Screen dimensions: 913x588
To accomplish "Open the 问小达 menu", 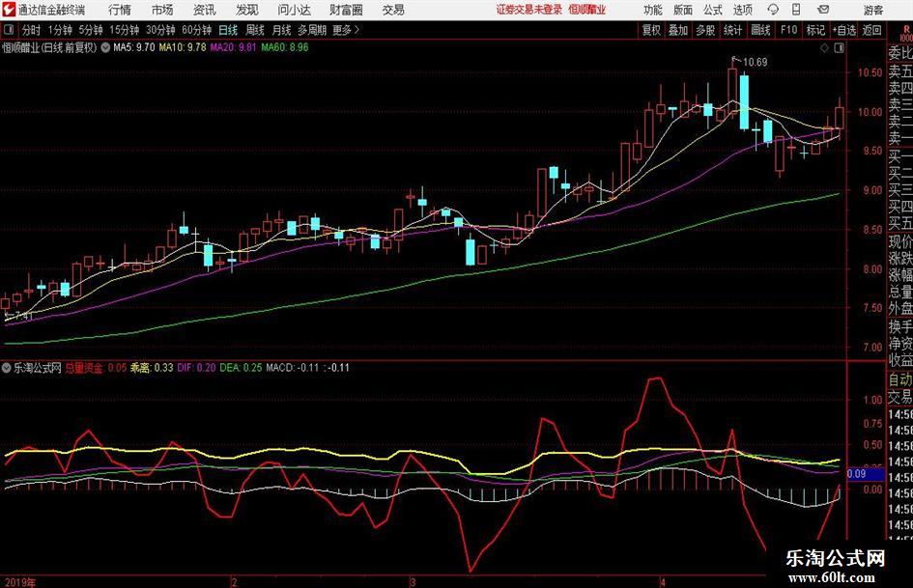I will tap(294, 10).
